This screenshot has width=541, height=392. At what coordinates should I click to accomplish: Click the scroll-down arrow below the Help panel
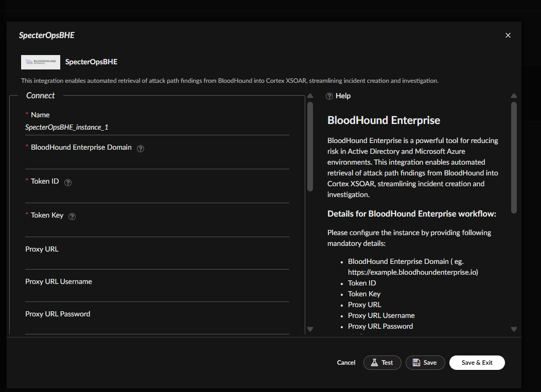pyautogui.click(x=514, y=329)
